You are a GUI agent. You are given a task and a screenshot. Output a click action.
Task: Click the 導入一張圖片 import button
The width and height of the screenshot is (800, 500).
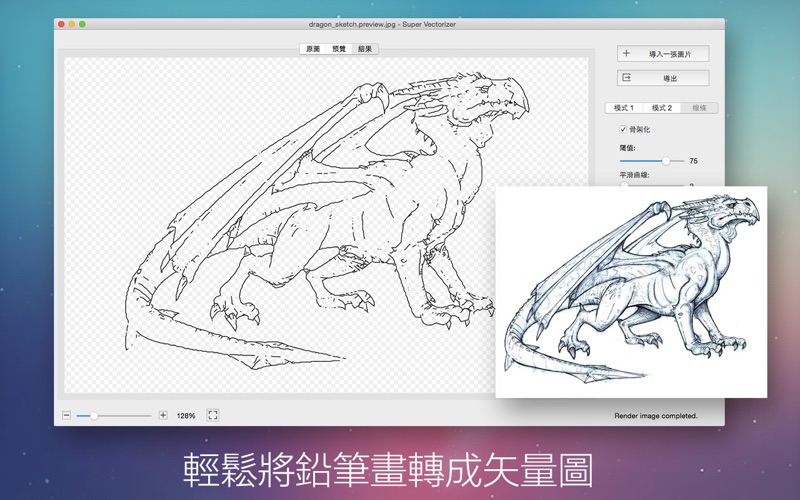[x=663, y=54]
